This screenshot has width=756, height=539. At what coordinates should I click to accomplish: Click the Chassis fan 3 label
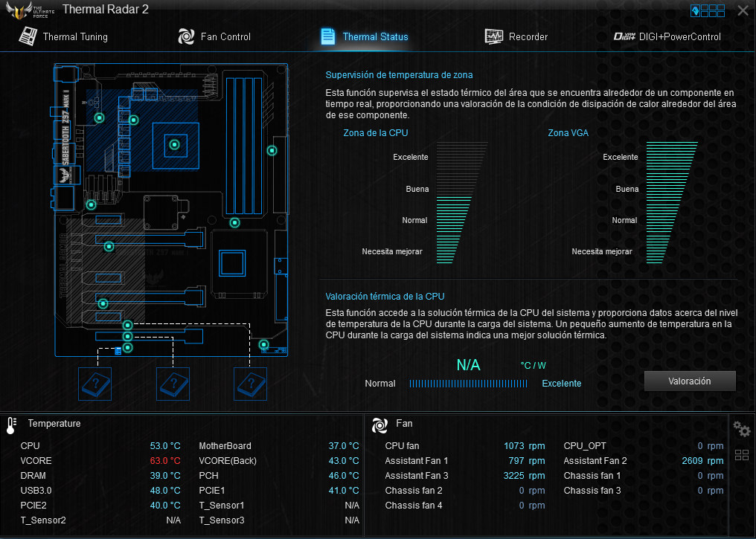[592, 491]
